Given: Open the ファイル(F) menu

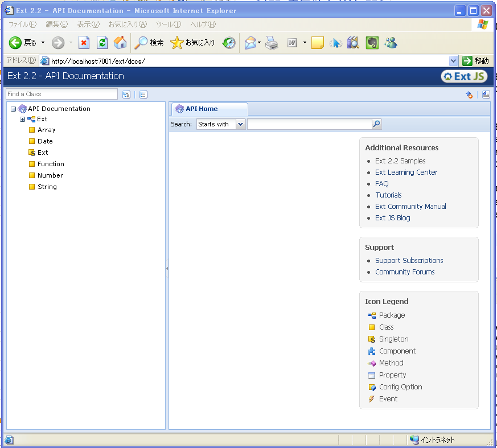Looking at the screenshot, I should coord(23,24).
